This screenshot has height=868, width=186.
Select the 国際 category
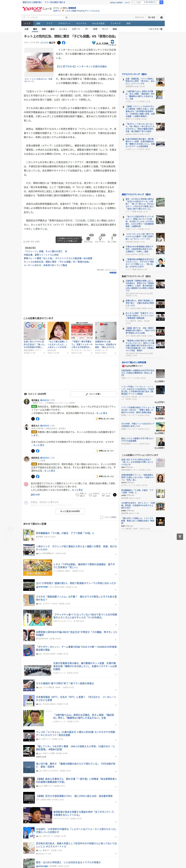coord(44,29)
